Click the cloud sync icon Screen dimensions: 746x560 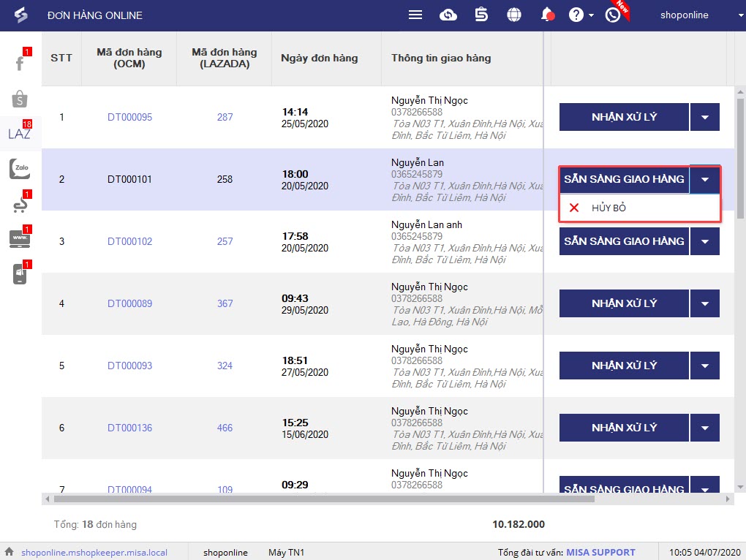(448, 15)
